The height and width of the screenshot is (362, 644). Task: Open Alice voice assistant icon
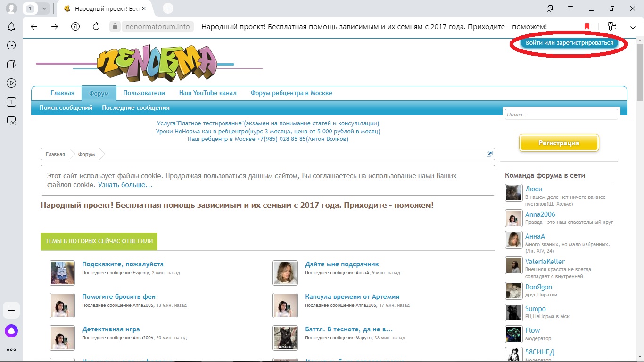11,331
